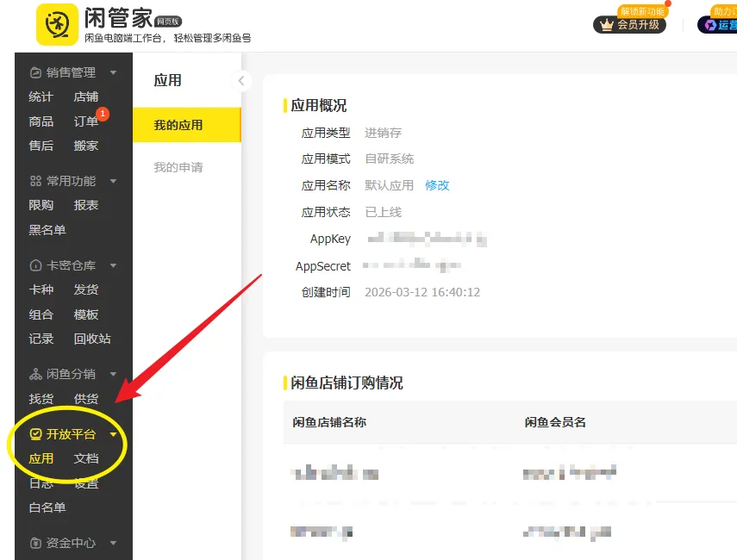Click the 开放平台 section icon
The width and height of the screenshot is (737, 560).
(35, 434)
